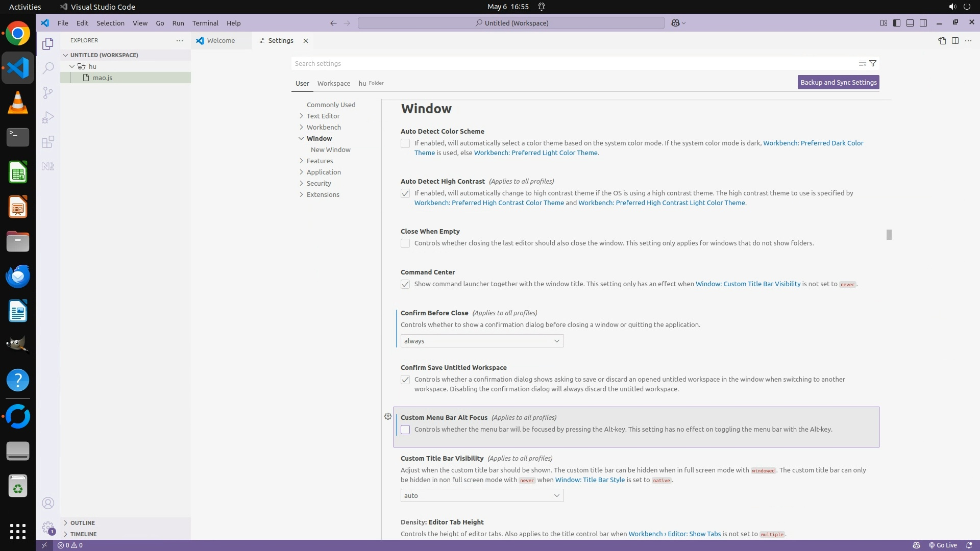
Task: Open Custom Title Bar Visibility dropdown
Action: click(x=482, y=495)
